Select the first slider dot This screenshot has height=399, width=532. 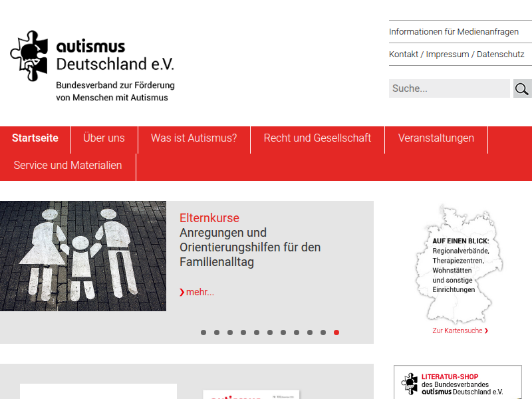203,332
